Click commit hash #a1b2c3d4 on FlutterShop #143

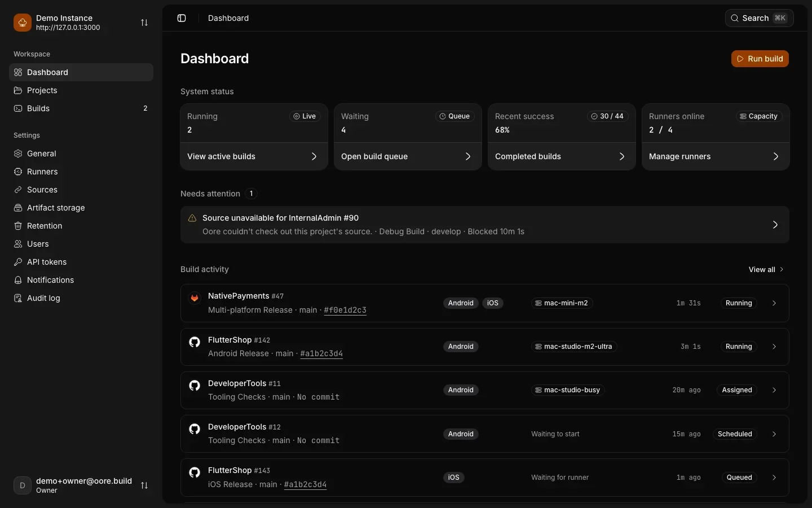tap(305, 484)
